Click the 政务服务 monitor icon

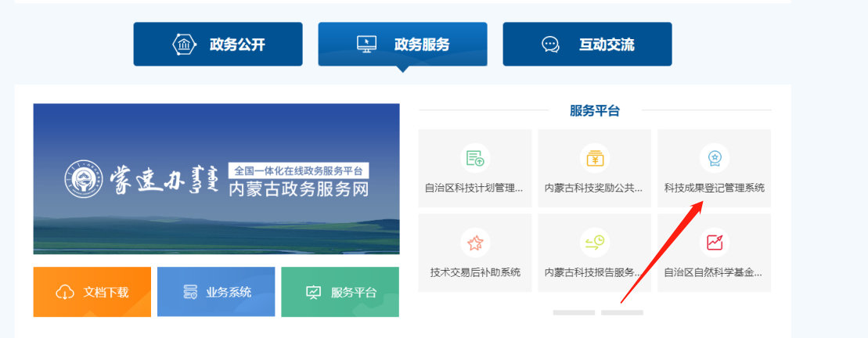366,45
